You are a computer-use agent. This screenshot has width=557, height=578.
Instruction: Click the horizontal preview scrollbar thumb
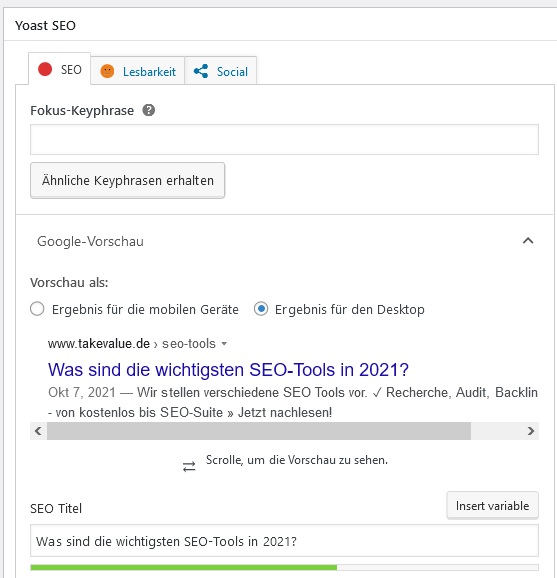tap(259, 431)
